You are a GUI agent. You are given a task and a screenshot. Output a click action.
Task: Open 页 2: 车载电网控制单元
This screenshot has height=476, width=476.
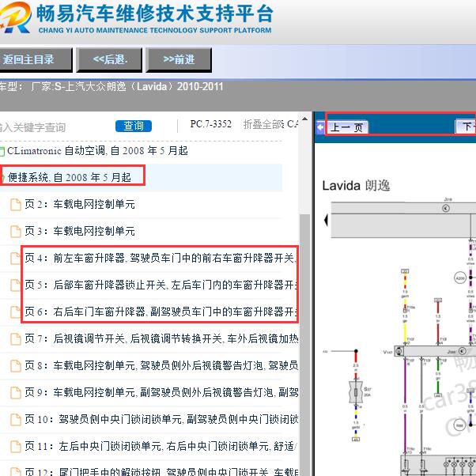(x=80, y=204)
